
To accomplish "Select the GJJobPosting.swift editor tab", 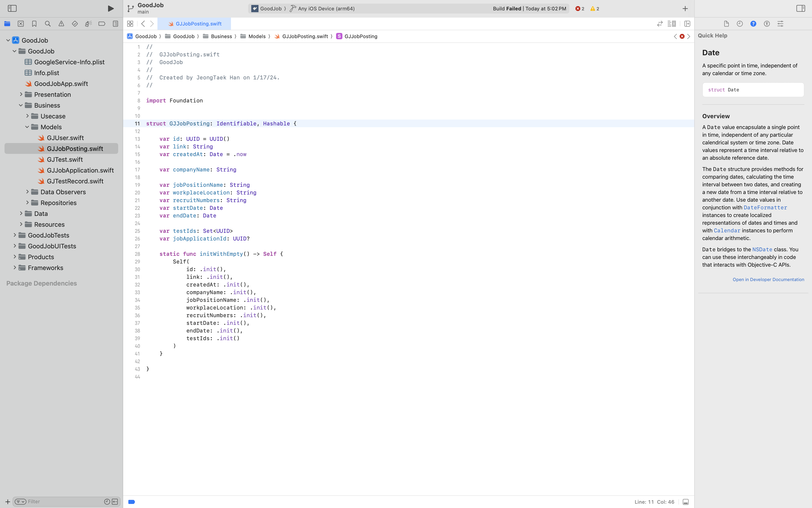I will point(195,23).
